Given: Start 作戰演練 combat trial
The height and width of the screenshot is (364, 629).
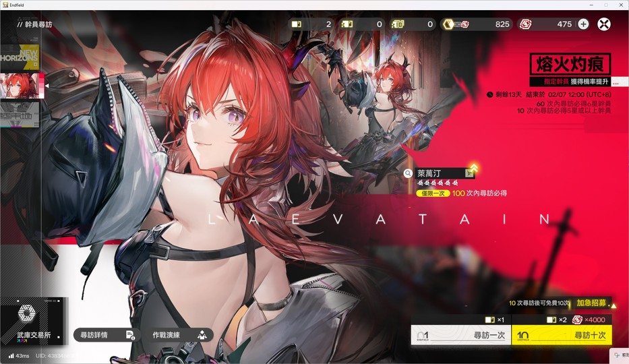Looking at the screenshot, I should (x=178, y=335).
